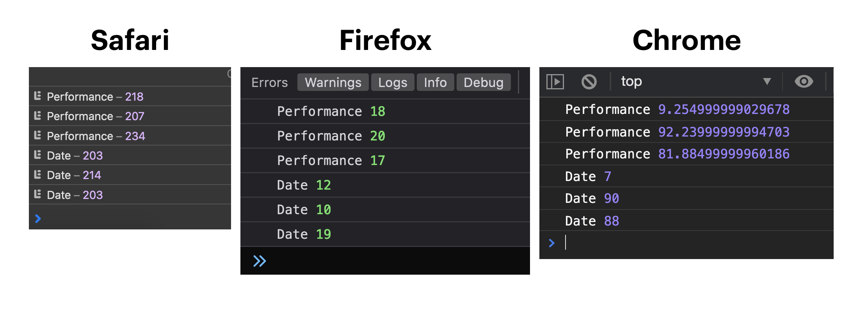Click log icon beside Safari 'Performance – 207'

(37, 115)
